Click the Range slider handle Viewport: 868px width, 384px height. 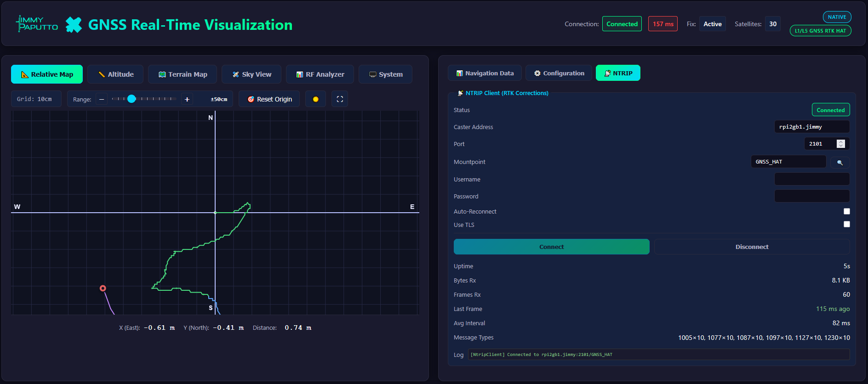click(131, 99)
